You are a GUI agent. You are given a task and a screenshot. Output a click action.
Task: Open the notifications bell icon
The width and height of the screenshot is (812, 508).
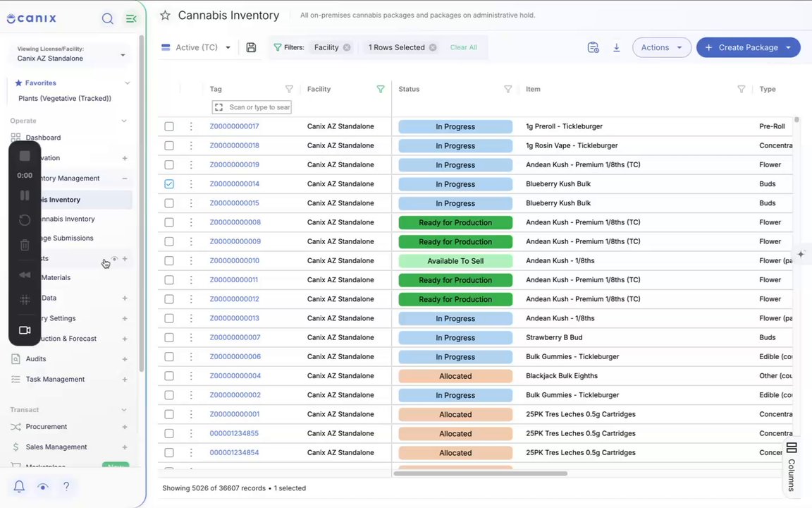coord(19,486)
